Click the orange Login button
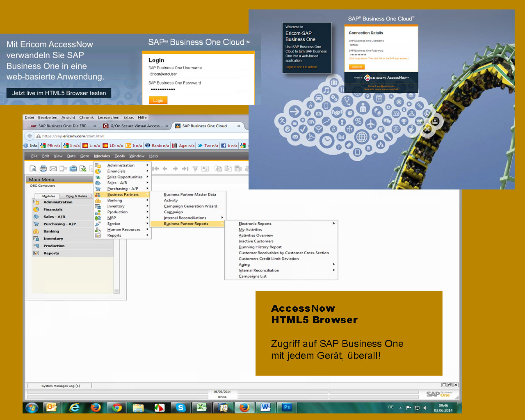Viewport: 525px width, 420px height. pyautogui.click(x=158, y=100)
